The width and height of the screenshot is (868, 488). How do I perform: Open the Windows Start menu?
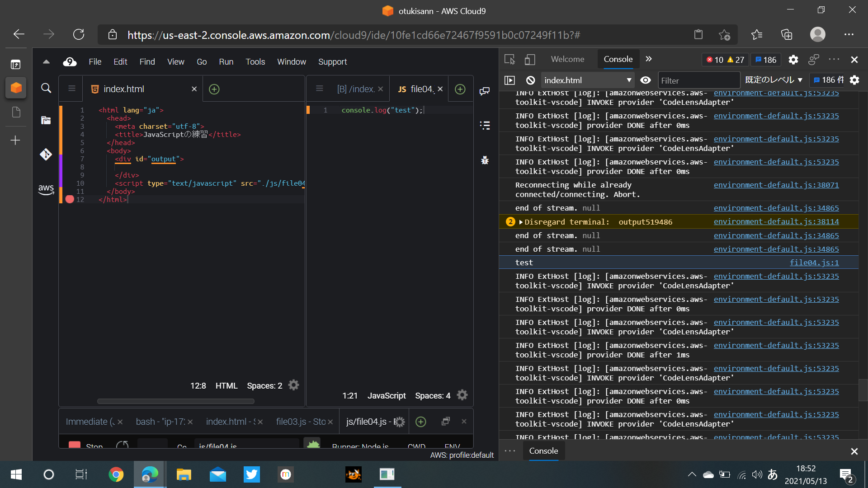[16, 474]
